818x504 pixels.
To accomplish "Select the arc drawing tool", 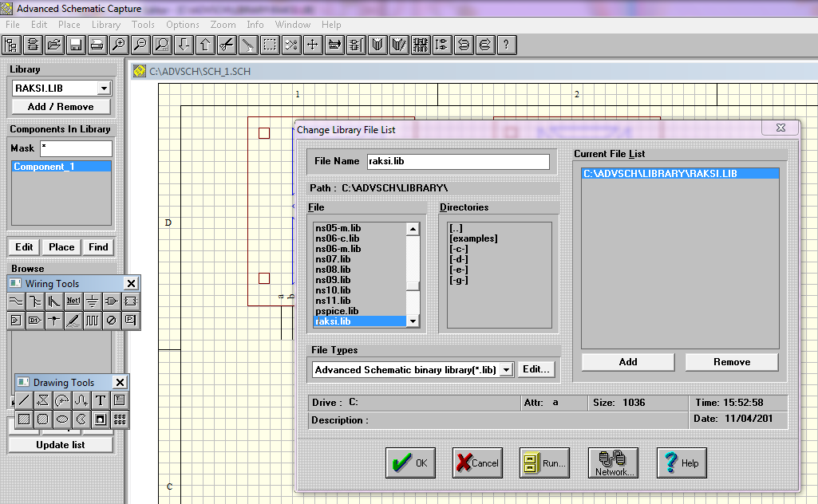I will (62, 400).
